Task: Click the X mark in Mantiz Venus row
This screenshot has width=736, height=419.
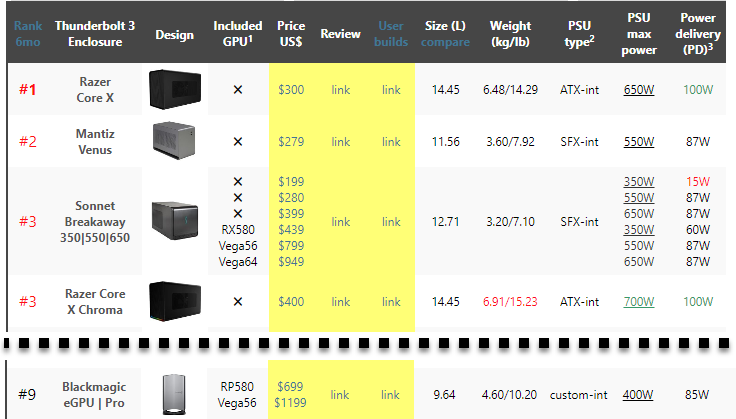Action: pos(238,141)
